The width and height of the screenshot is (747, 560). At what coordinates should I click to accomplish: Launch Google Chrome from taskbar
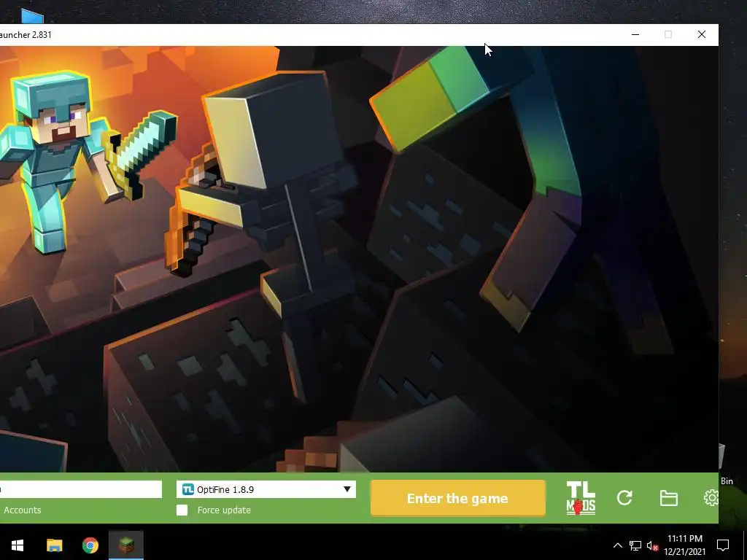[90, 545]
